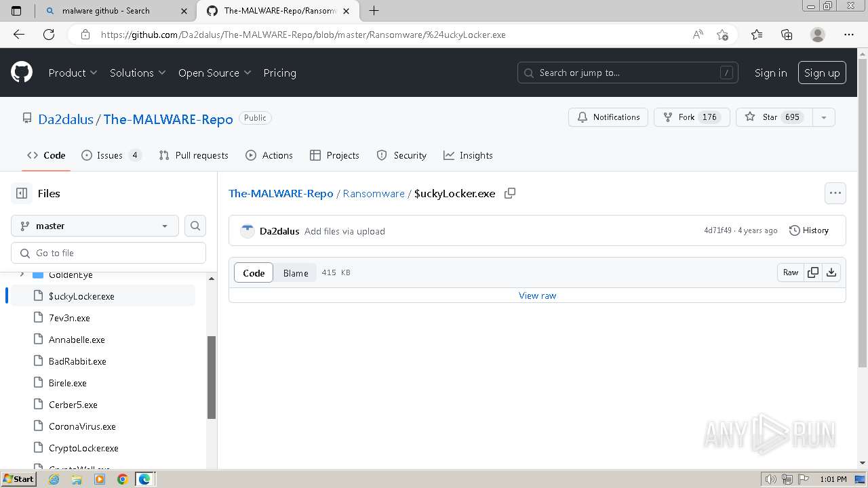Click the Sign in link
The image size is (868, 488).
pyautogui.click(x=770, y=73)
